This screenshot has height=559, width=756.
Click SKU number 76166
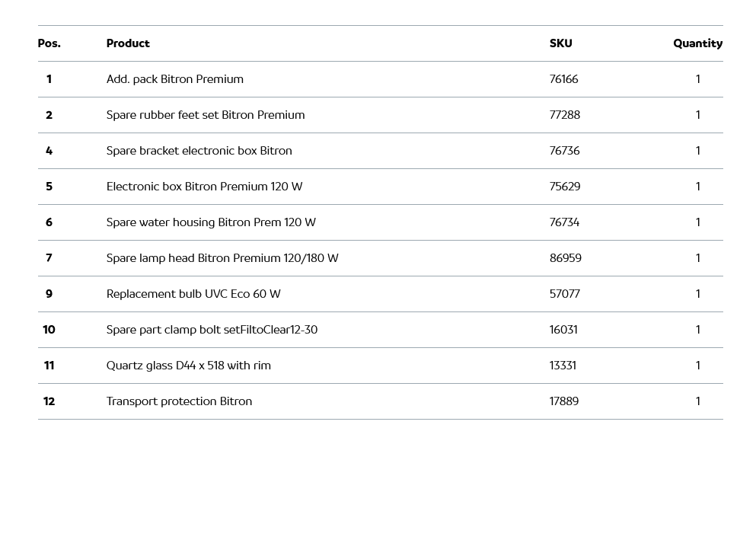[x=564, y=79]
